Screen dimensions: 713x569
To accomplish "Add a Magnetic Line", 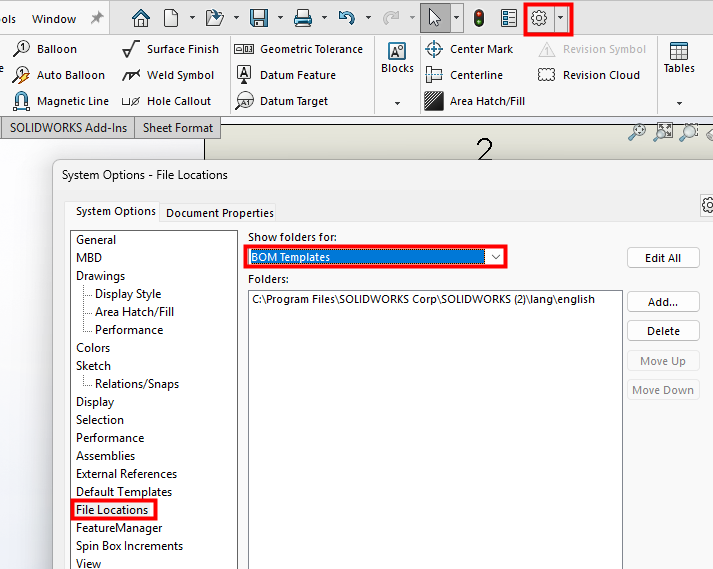I will click(61, 101).
